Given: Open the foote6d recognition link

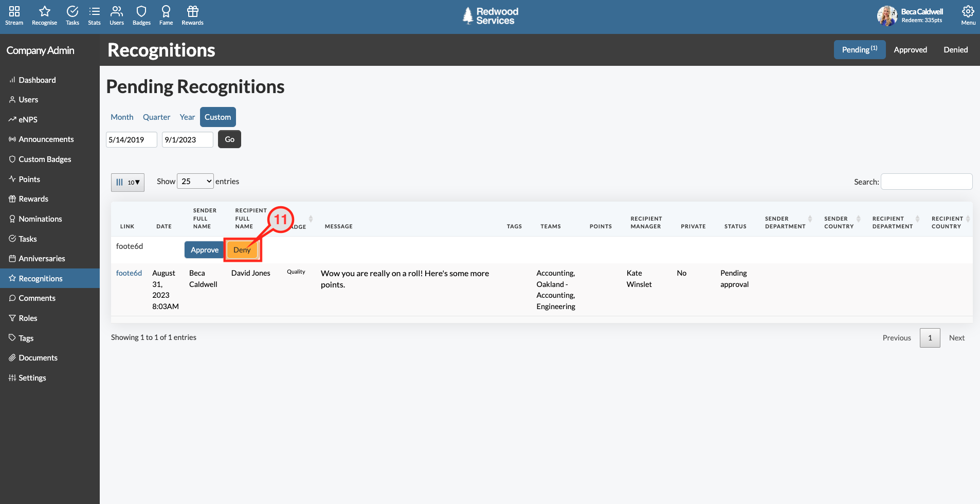Looking at the screenshot, I should (129, 273).
